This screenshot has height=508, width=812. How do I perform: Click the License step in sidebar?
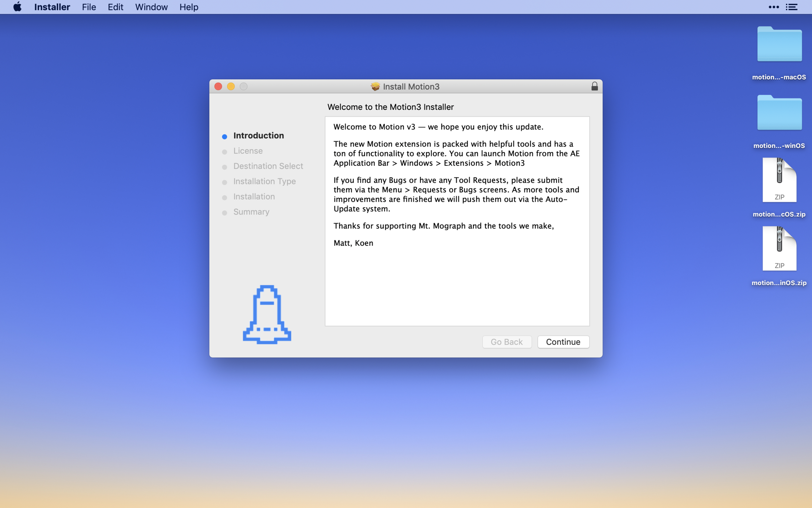[248, 151]
